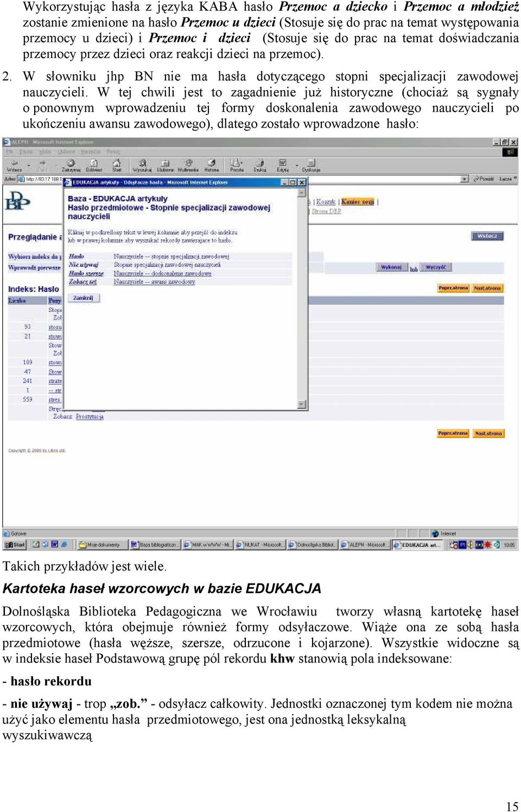Image resolution: width=521 pixels, height=812 pixels.
Task: Click the Windows Start button
Action: [15, 544]
